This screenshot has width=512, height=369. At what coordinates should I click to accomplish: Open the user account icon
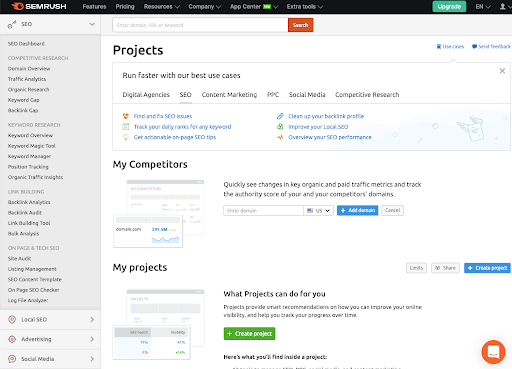coord(502,6)
